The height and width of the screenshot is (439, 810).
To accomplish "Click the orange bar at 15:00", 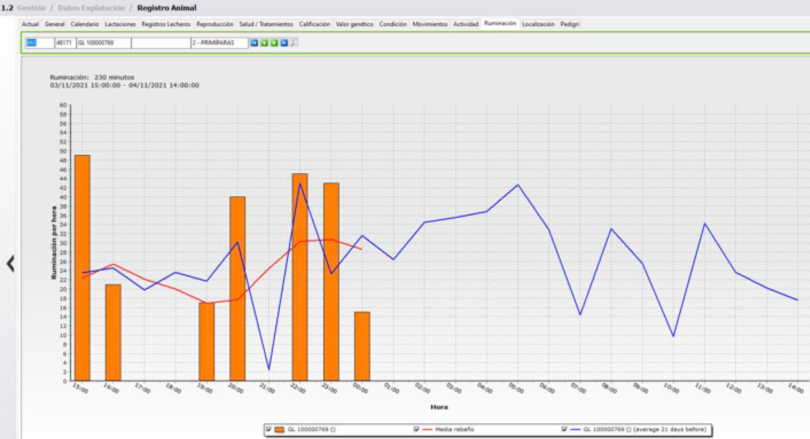I will pyautogui.click(x=82, y=267).
